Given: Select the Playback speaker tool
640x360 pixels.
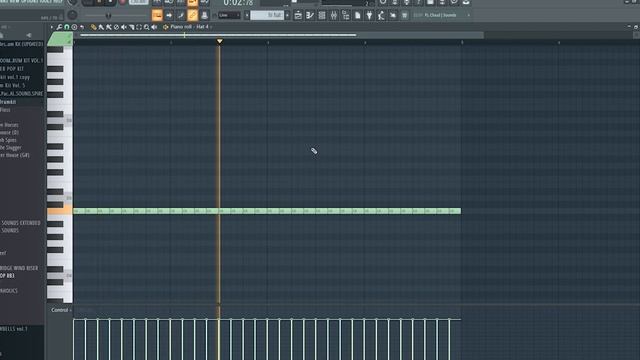Looking at the screenshot, I should (154, 27).
